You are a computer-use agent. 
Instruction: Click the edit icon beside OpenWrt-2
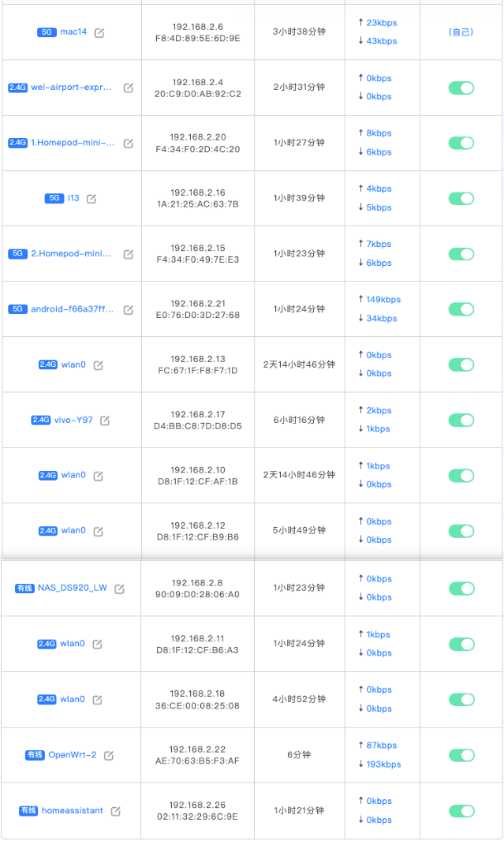click(109, 756)
